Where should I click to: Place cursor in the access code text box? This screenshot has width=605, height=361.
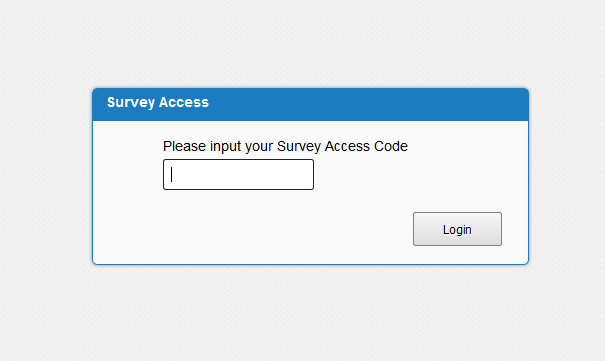click(x=238, y=174)
